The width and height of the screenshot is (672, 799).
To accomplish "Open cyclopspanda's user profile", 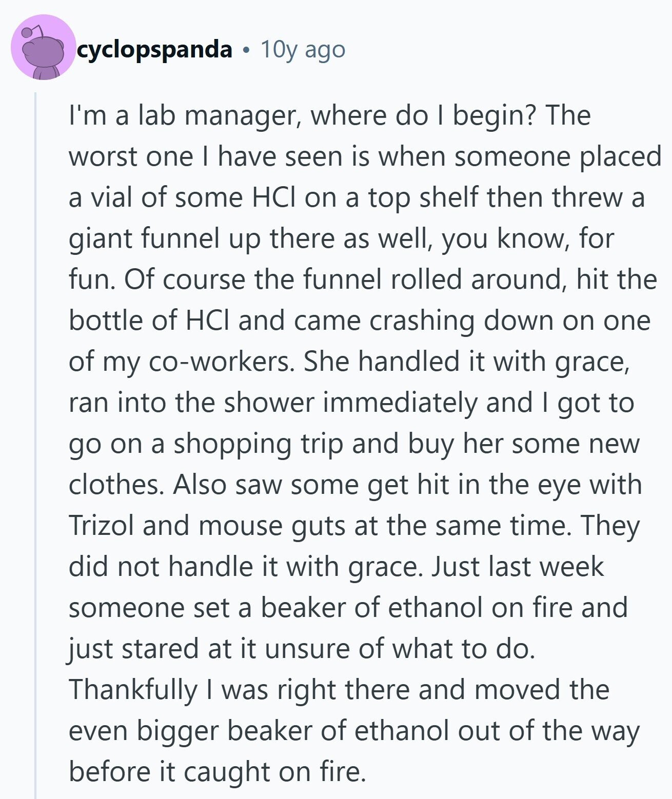I will 155,50.
